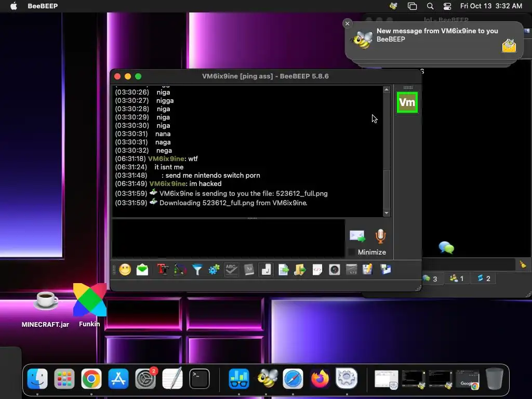Click inside the message input box
532x399 pixels.
[x=229, y=238]
